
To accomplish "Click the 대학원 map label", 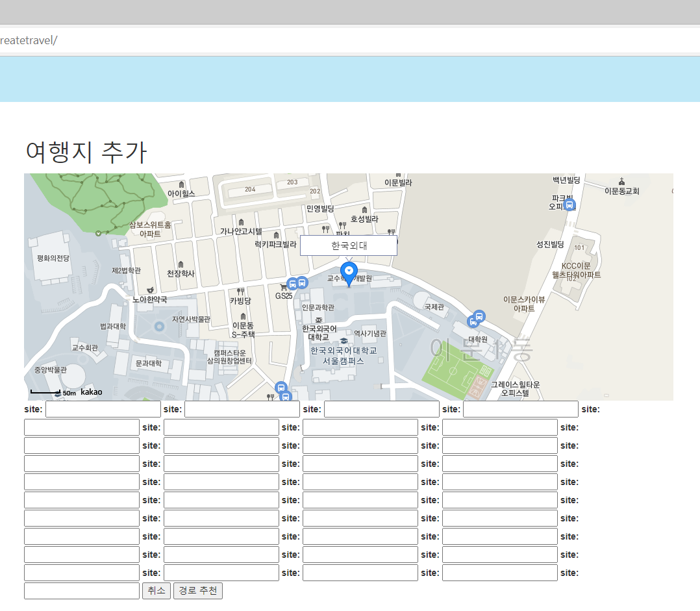I will (478, 339).
